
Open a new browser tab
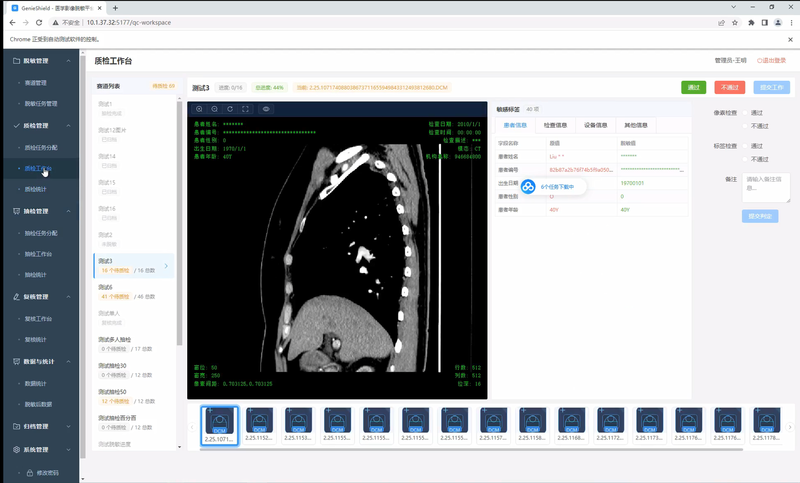tap(115, 8)
